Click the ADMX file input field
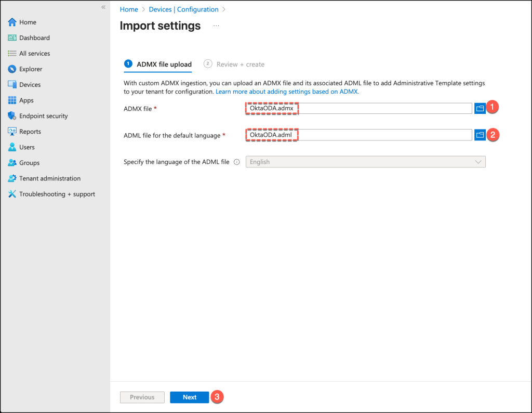Viewport: 532px width, 413px height. coord(358,108)
